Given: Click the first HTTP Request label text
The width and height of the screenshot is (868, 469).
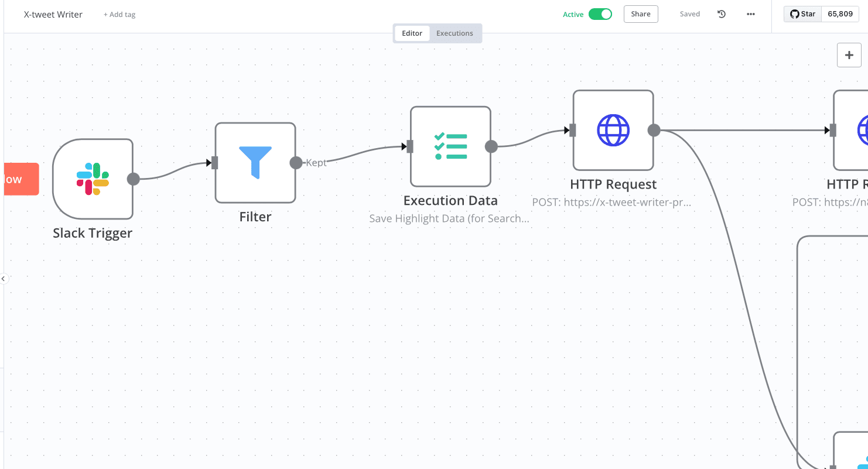Looking at the screenshot, I should pos(613,184).
